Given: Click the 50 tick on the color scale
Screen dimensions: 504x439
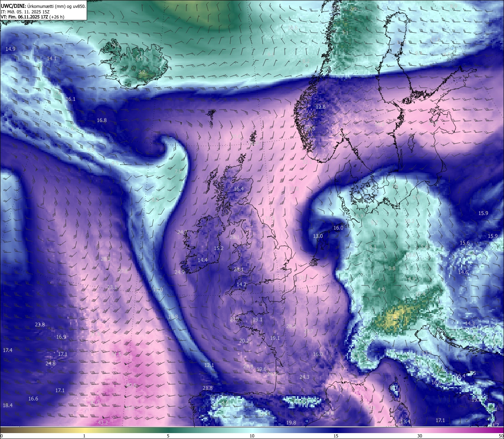Looking at the screenshot, I should pyautogui.click(x=501, y=436).
